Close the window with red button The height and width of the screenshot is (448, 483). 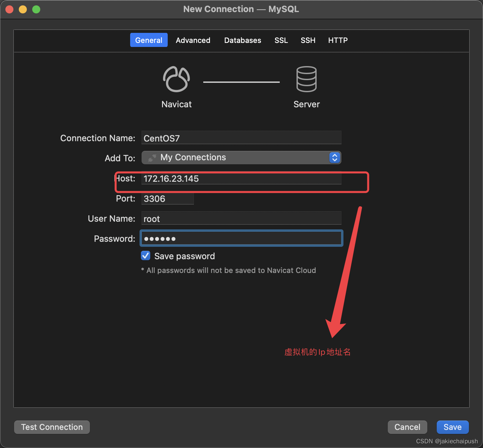coord(9,9)
